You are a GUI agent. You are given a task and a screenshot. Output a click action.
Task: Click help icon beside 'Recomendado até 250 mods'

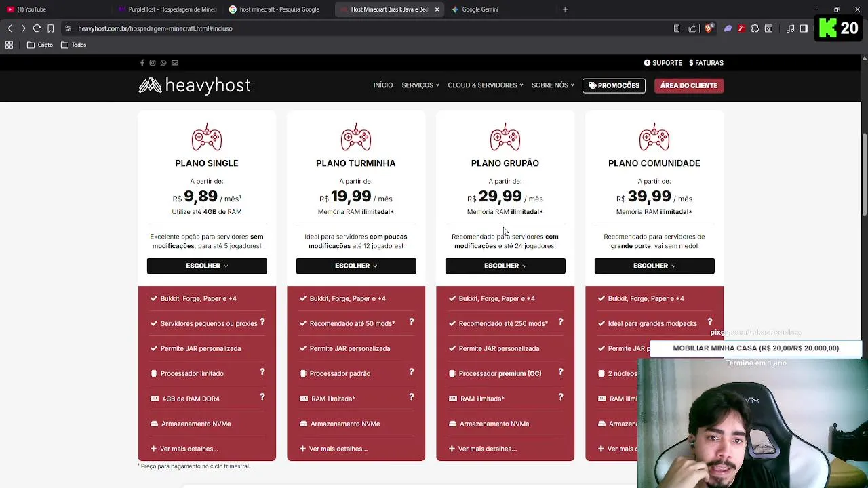(561, 322)
